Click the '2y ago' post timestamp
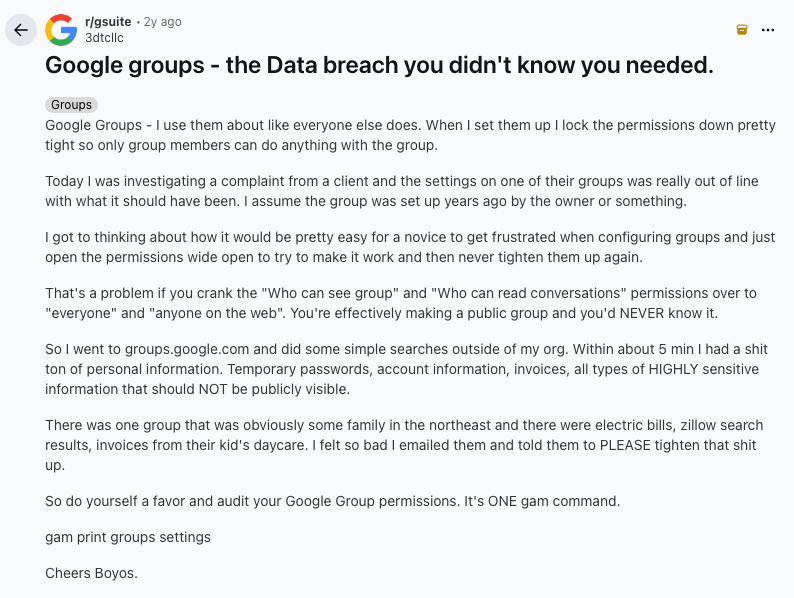The image size is (794, 598). pos(163,22)
